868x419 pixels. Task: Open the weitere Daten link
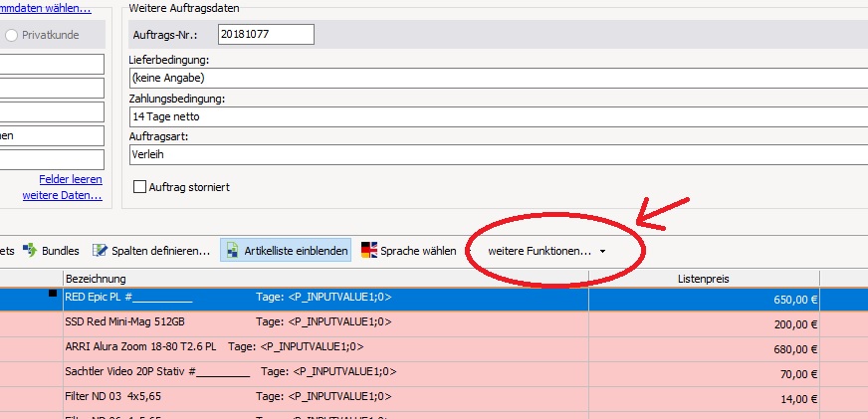pyautogui.click(x=62, y=195)
